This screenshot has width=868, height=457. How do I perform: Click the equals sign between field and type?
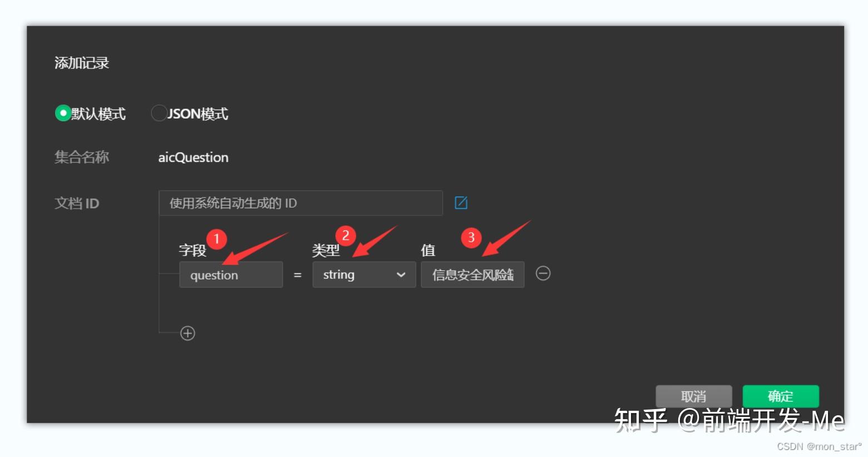coord(298,275)
